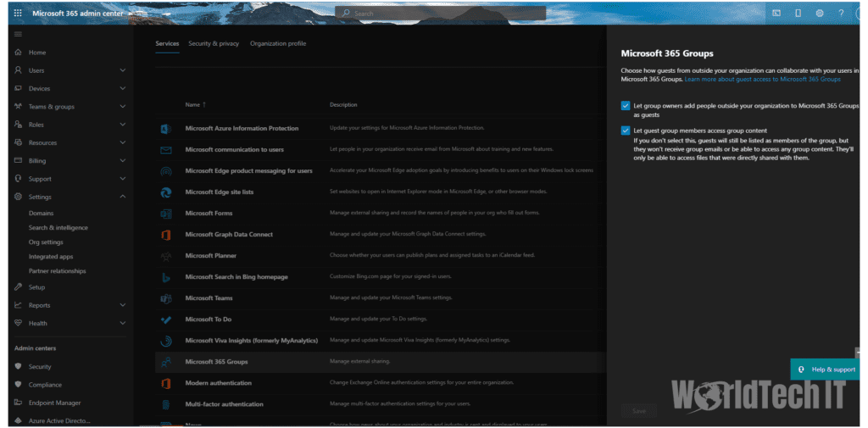Click Microsoft To Do checkmark icon
This screenshot has height=428, width=868.
[165, 320]
